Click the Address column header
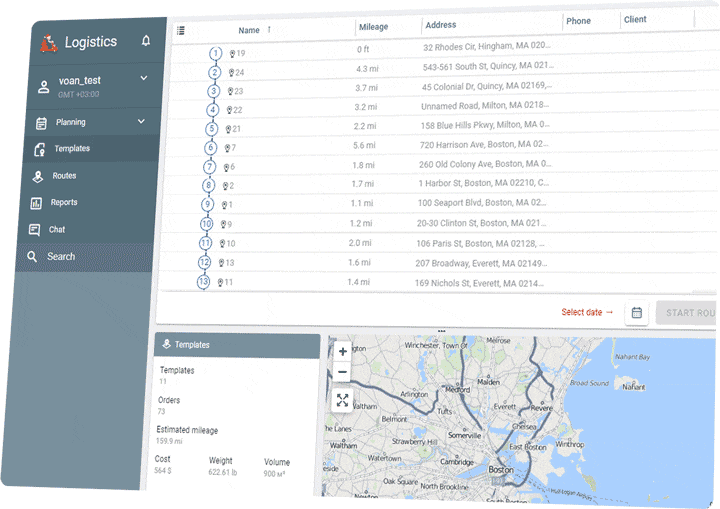 click(x=440, y=25)
